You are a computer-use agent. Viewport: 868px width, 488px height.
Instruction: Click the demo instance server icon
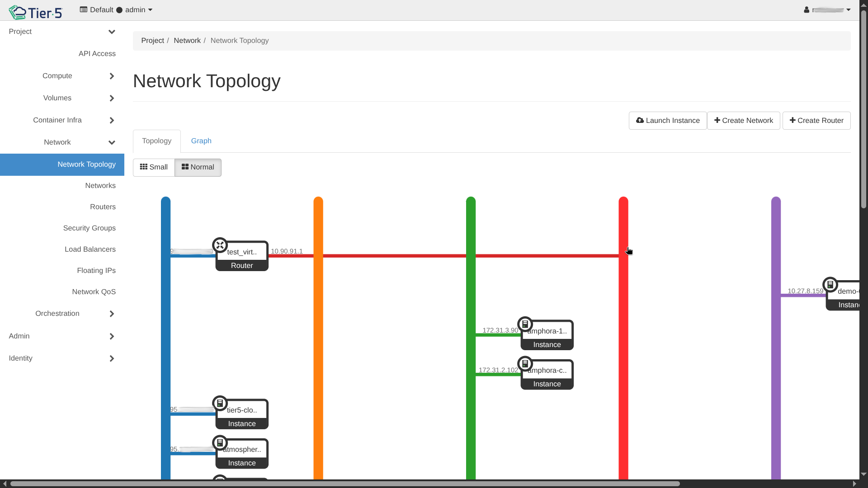coord(830,285)
